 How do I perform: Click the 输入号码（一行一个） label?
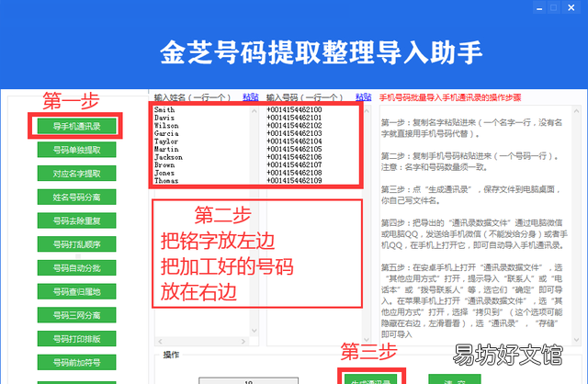pyautogui.click(x=304, y=98)
